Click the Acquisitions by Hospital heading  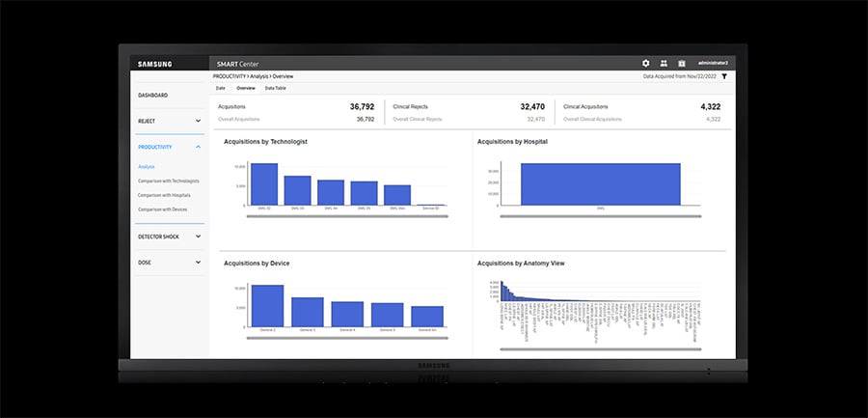click(513, 142)
